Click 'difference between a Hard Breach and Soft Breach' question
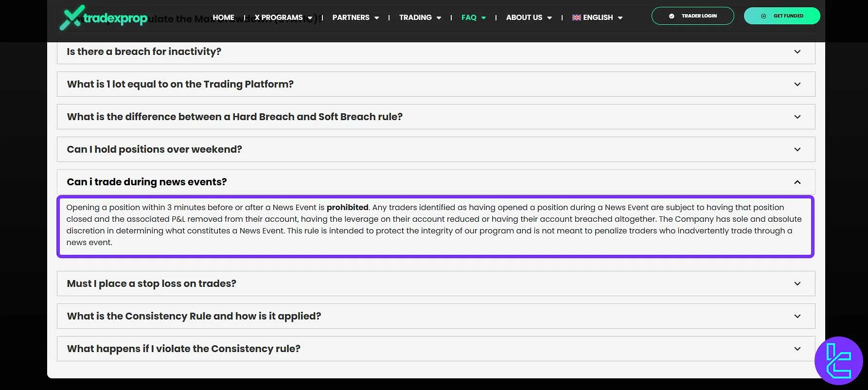868x390 pixels. (235, 117)
